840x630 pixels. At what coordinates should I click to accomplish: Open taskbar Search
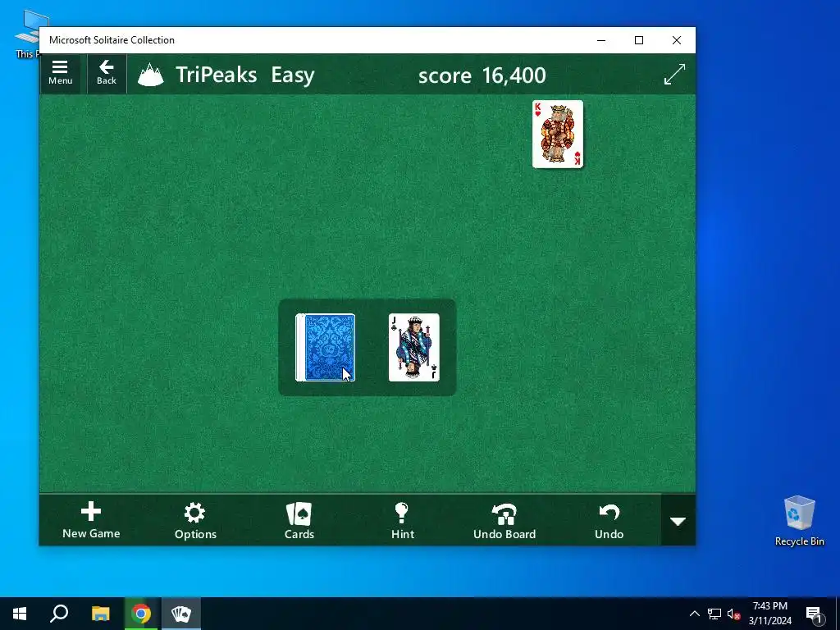click(x=59, y=614)
